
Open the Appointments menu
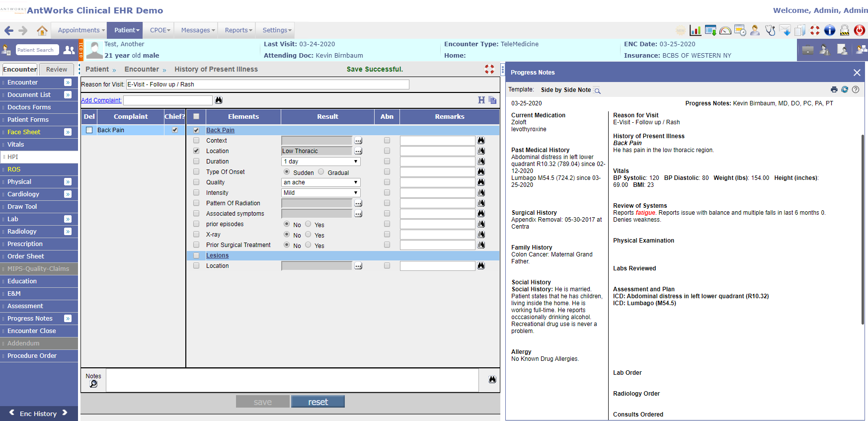coord(79,30)
